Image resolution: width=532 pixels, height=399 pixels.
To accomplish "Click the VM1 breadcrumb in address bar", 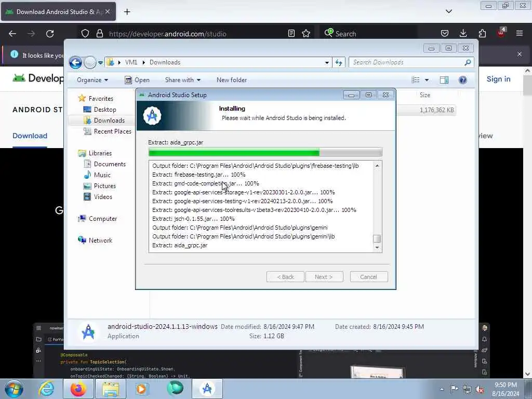I will coord(131,62).
